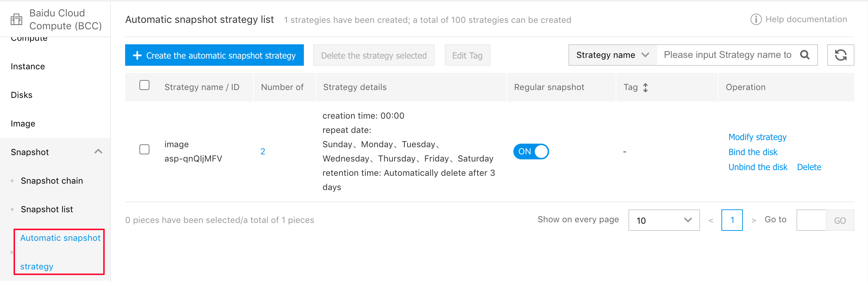The image size is (868, 283).
Task: Open the Disks sidebar item
Action: tap(21, 95)
